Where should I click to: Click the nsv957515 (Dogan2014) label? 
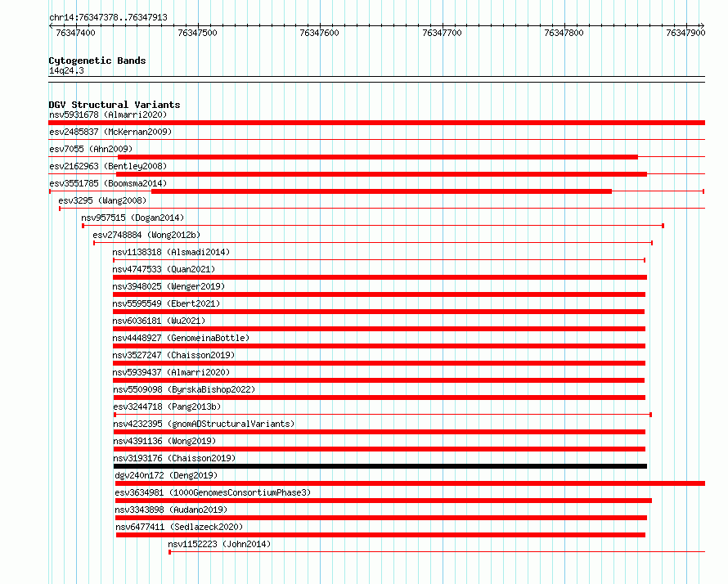(133, 218)
